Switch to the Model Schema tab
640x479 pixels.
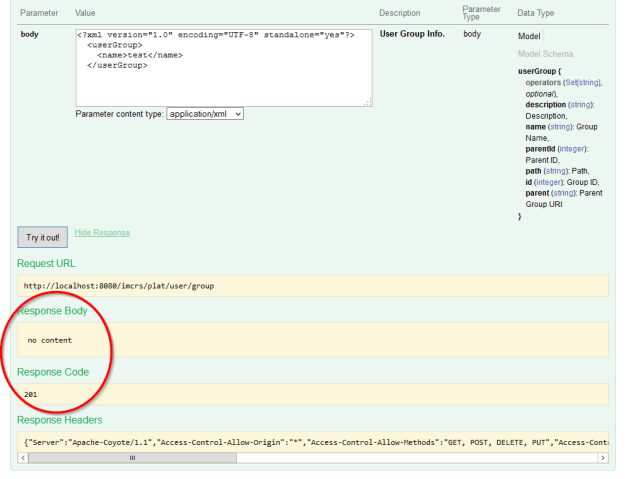click(x=546, y=53)
